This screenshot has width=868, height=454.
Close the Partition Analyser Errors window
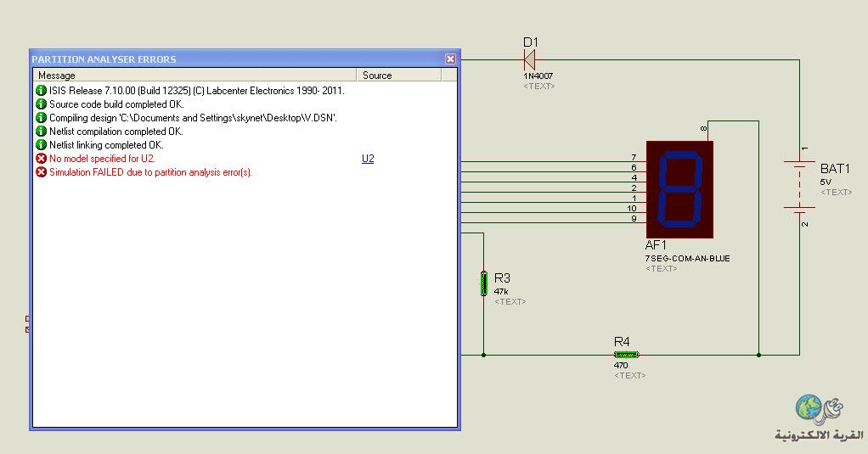tap(451, 59)
